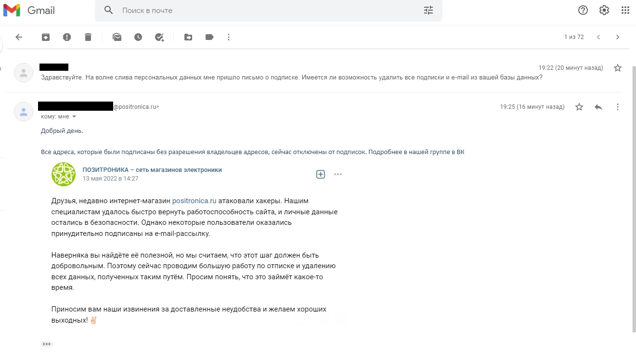Archive this conversation
This screenshot has width=636, height=364.
(46, 37)
